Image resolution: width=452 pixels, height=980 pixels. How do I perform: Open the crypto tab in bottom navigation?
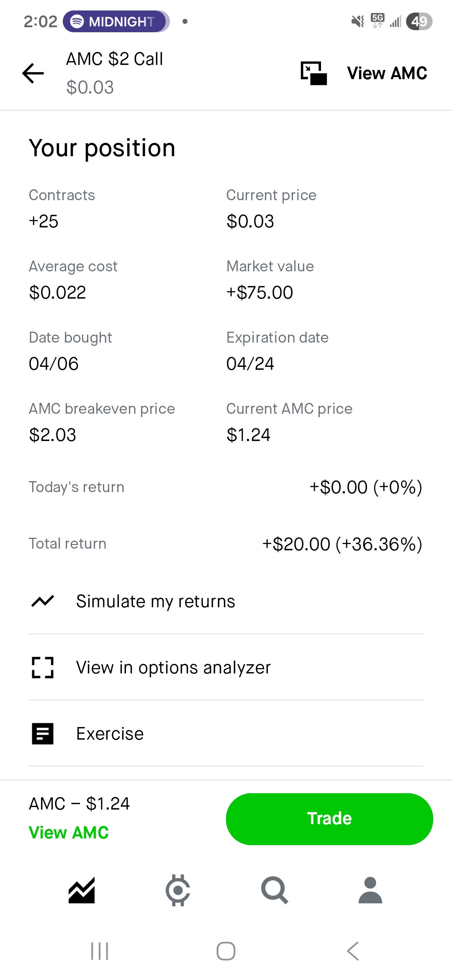point(178,890)
